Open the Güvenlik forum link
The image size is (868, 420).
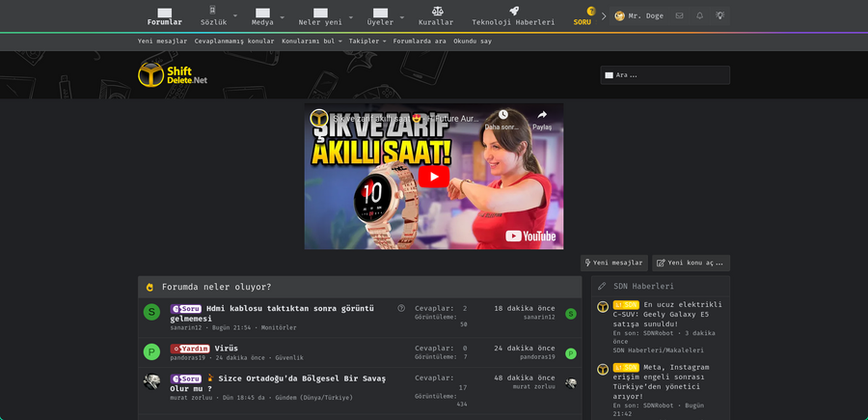coord(289,358)
